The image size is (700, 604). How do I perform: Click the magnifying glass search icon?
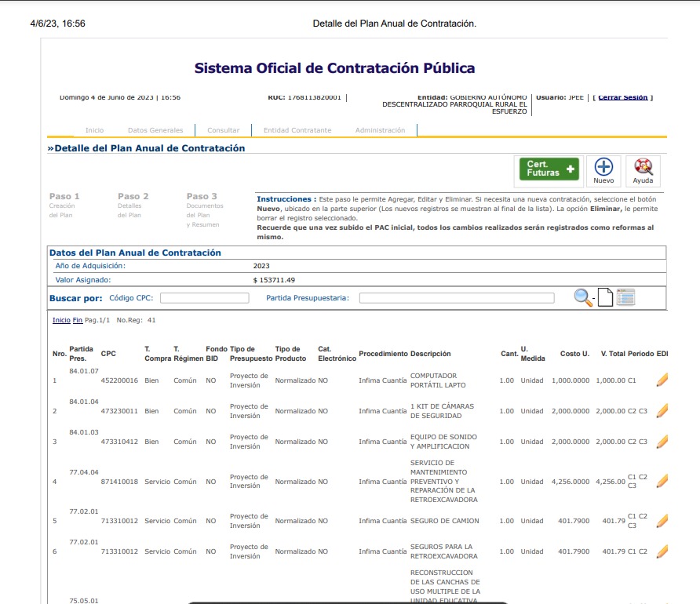(583, 297)
